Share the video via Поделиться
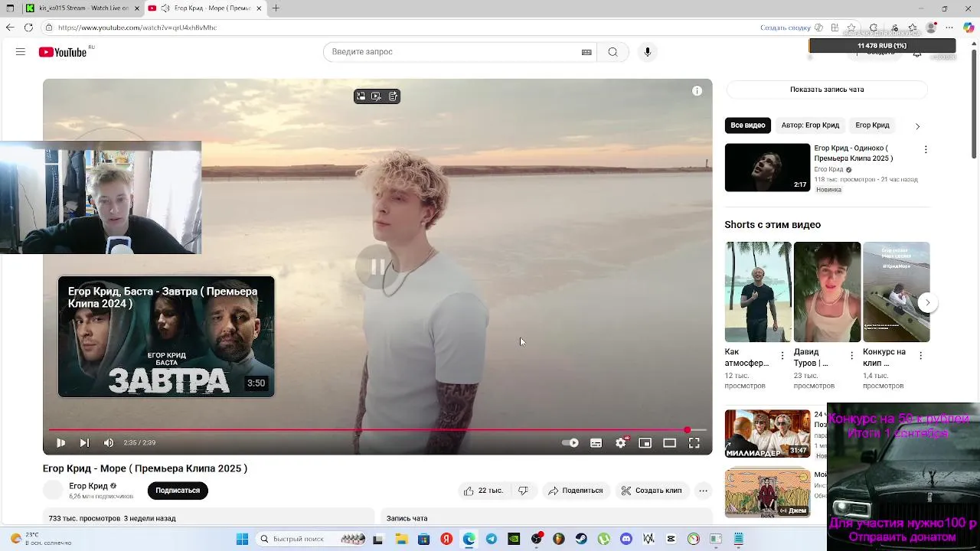The height and width of the screenshot is (551, 980). tap(576, 491)
